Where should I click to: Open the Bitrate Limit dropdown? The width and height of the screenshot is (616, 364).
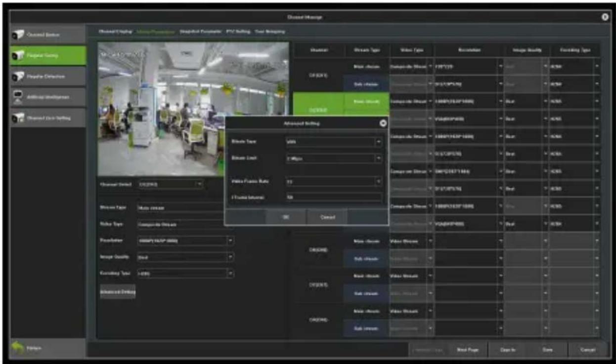click(x=334, y=159)
